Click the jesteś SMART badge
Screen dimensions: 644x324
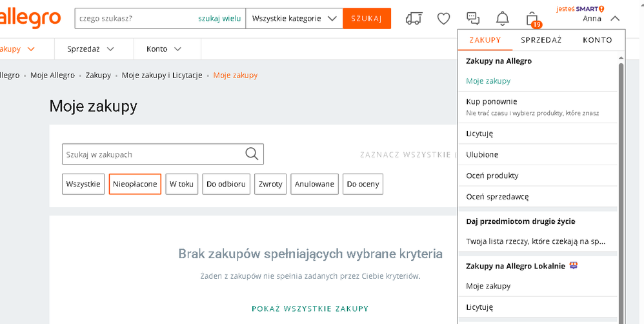pyautogui.click(x=580, y=9)
